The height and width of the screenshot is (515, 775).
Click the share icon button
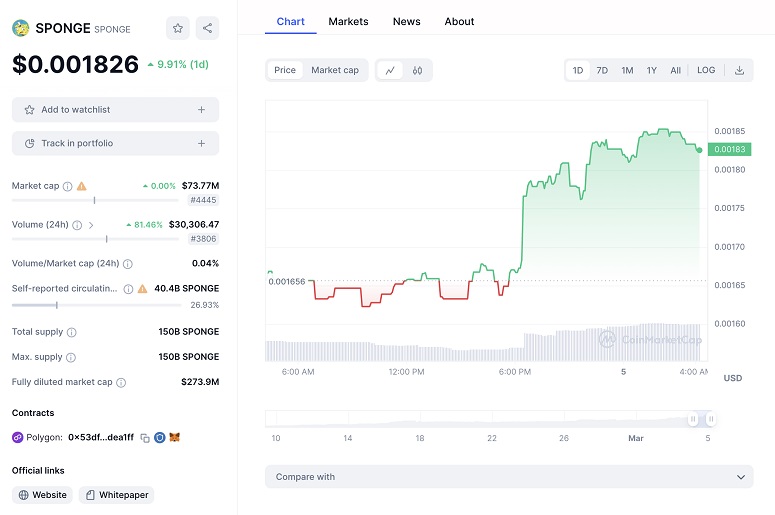[206, 28]
